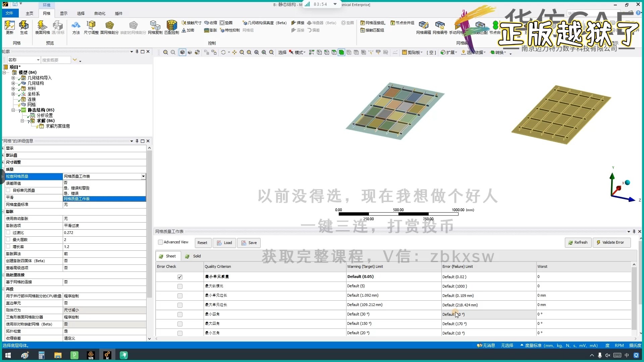This screenshot has height=362, width=644.
Task: Expand the 尺寸调整 details section
Action: pyautogui.click(x=3, y=162)
